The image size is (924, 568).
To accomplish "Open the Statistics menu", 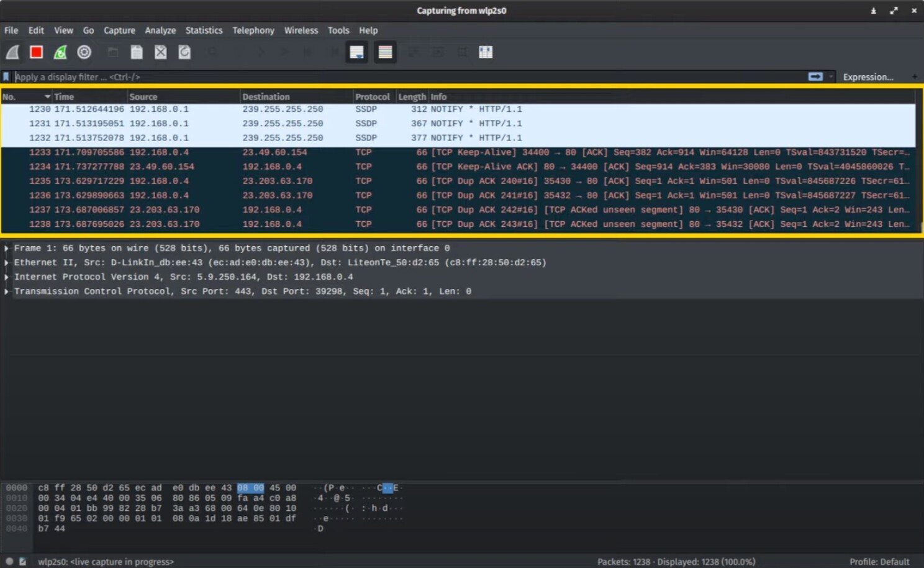I will [204, 30].
